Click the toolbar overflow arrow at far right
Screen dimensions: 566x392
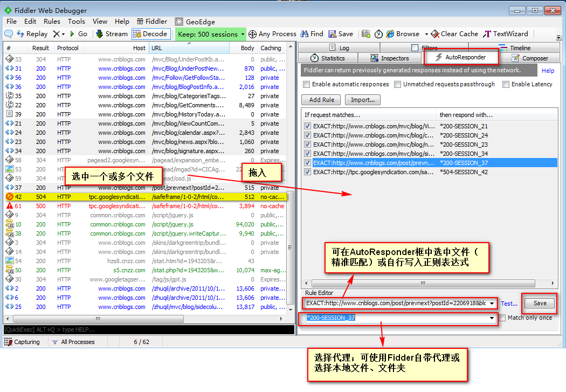(559, 37)
